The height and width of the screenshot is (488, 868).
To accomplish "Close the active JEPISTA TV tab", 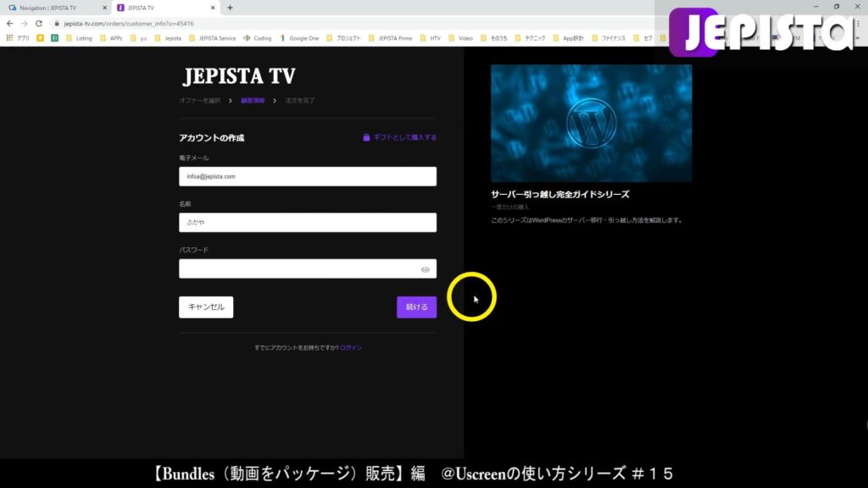I will [213, 8].
